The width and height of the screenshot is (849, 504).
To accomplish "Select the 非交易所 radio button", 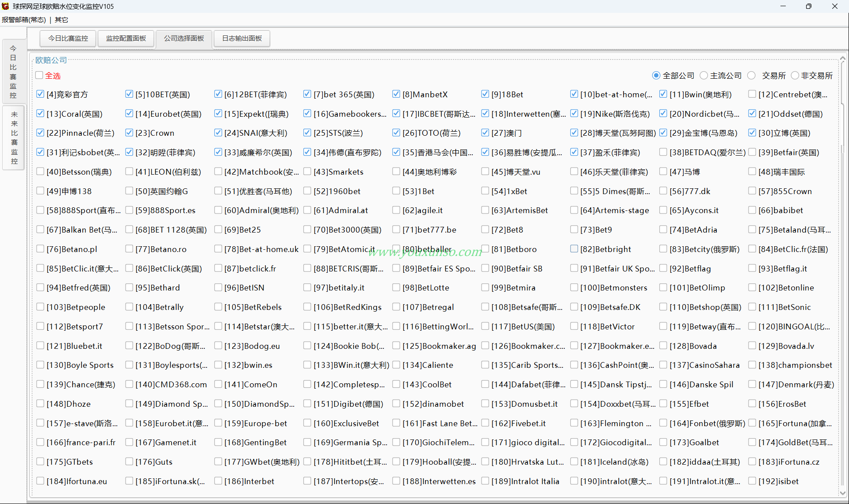I will (x=795, y=76).
